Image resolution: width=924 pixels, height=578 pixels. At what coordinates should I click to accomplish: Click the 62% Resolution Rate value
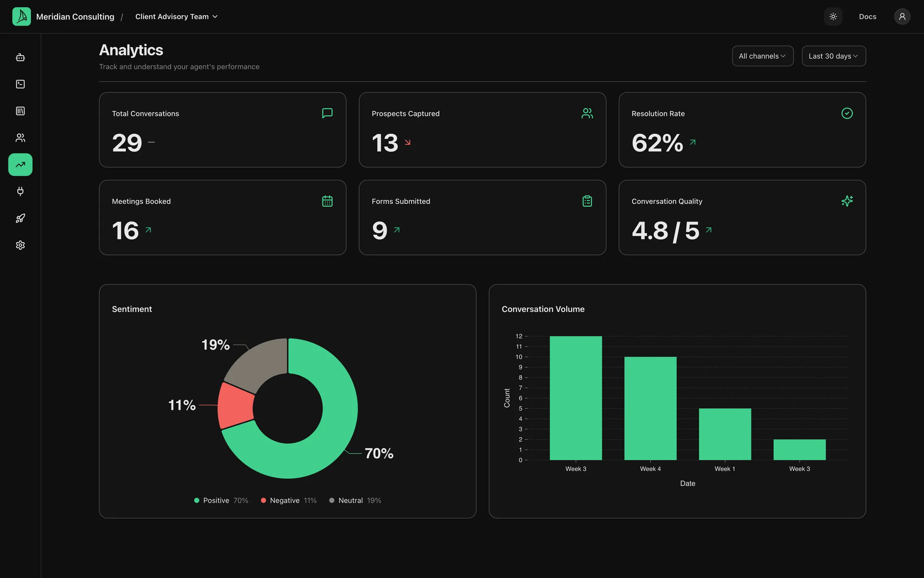point(657,143)
